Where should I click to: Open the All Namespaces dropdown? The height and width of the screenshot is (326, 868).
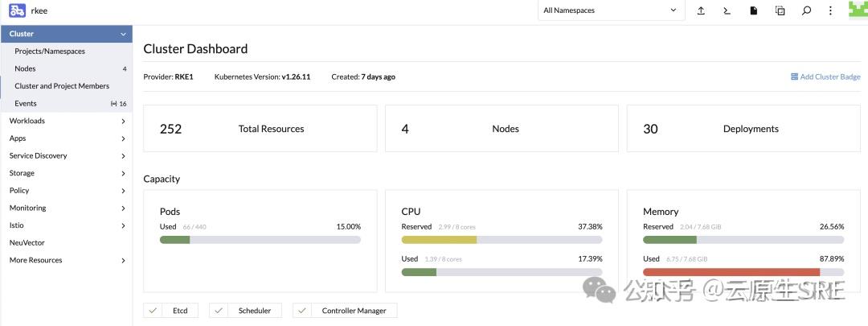click(x=611, y=10)
